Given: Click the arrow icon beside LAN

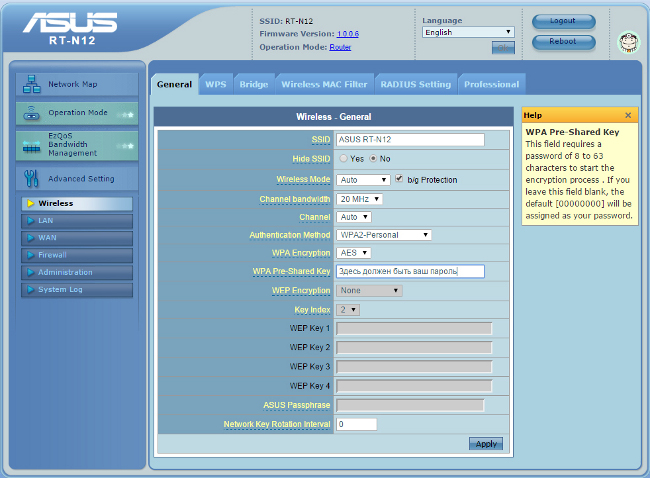Looking at the screenshot, I should pyautogui.click(x=30, y=221).
